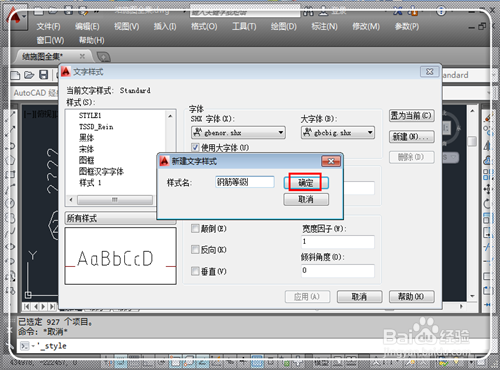Select the Polygon draw tool

10,160
